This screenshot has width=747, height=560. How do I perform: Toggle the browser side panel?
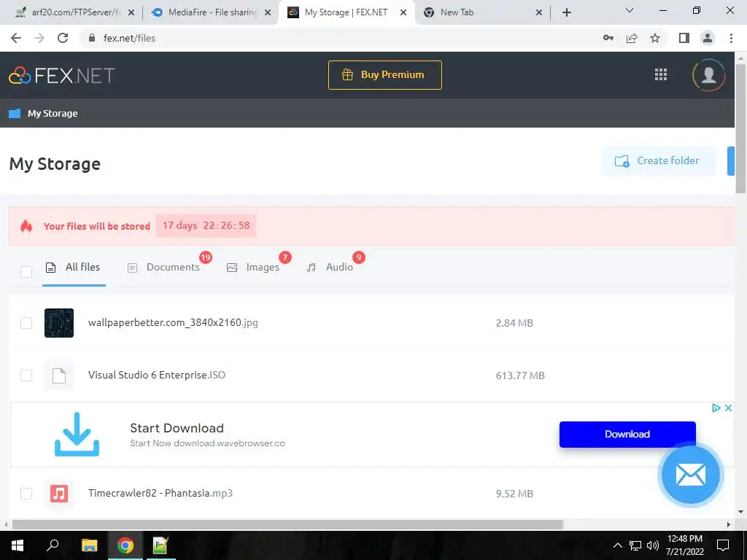coord(684,38)
